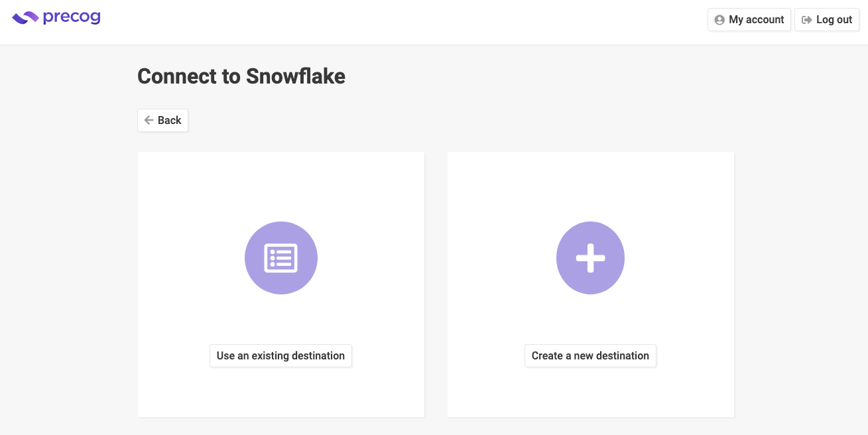Click the left arrow icon on Back
This screenshot has width=868, height=435.
149,120
